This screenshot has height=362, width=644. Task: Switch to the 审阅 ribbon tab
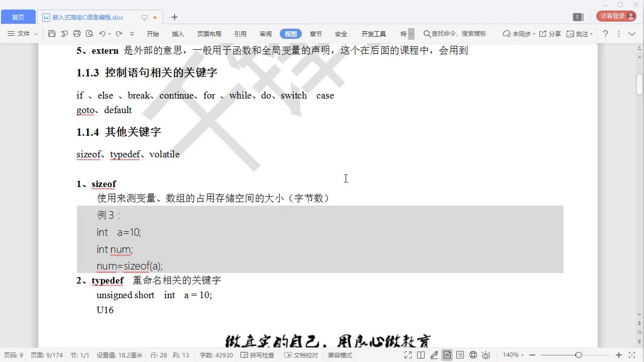[x=266, y=34]
